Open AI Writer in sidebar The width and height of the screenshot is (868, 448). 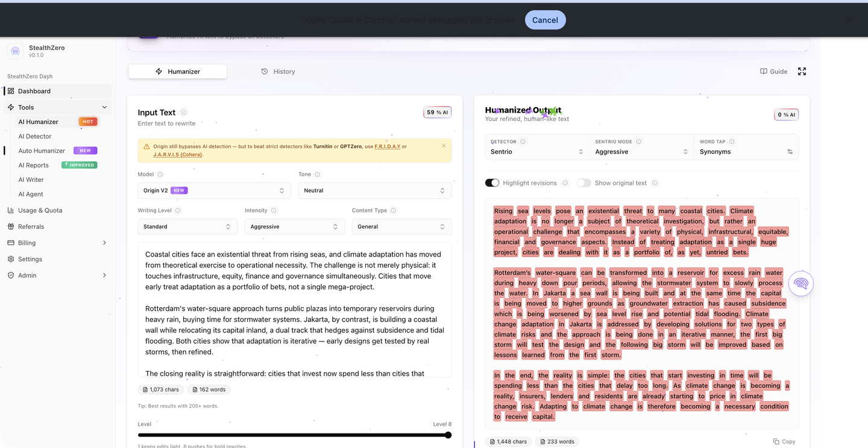point(31,179)
